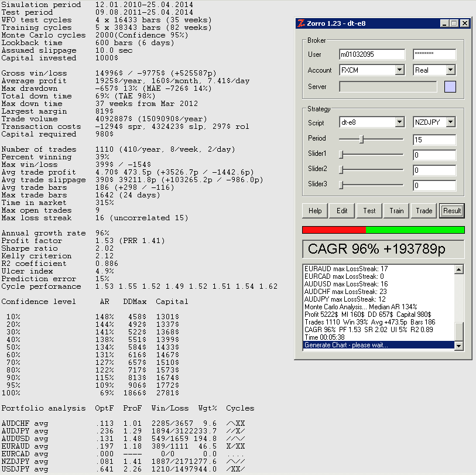Screen dimensions: 476x475
Task: Click the Slider3 handle
Action: click(x=341, y=185)
